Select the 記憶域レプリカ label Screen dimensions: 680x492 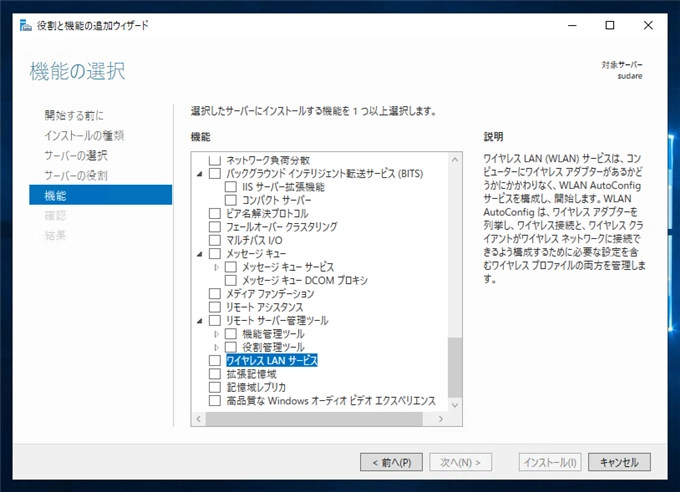pyautogui.click(x=256, y=387)
